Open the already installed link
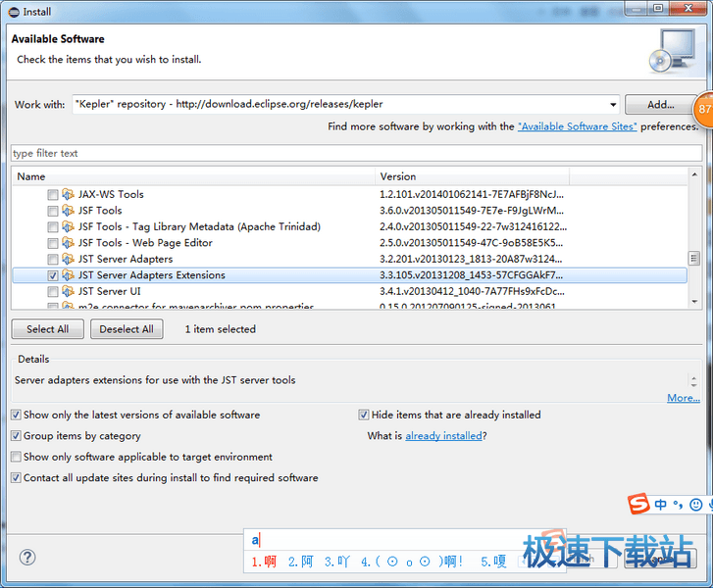This screenshot has width=713, height=588. (x=444, y=436)
